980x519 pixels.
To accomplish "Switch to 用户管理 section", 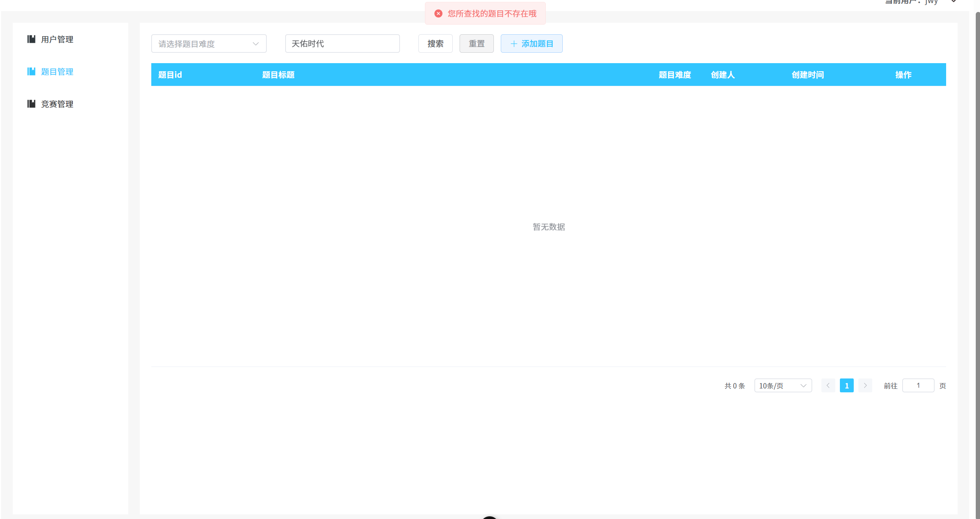I will pyautogui.click(x=57, y=39).
